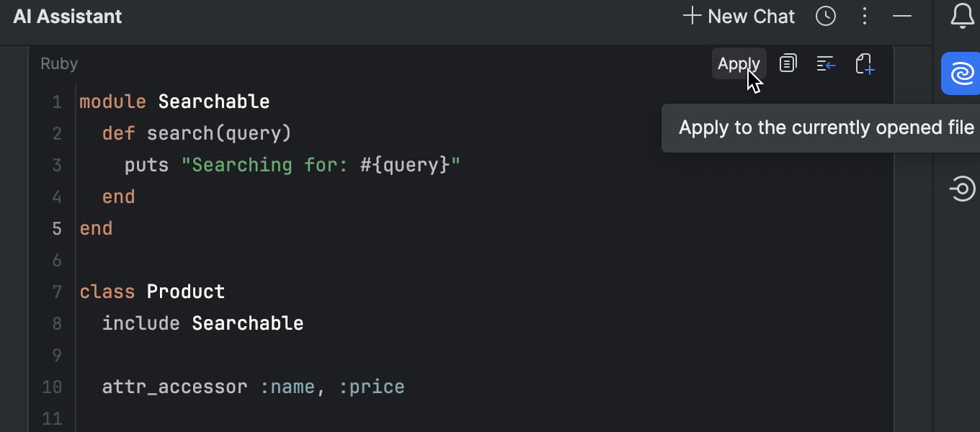
Task: Open chat history clock icon
Action: click(x=826, y=17)
